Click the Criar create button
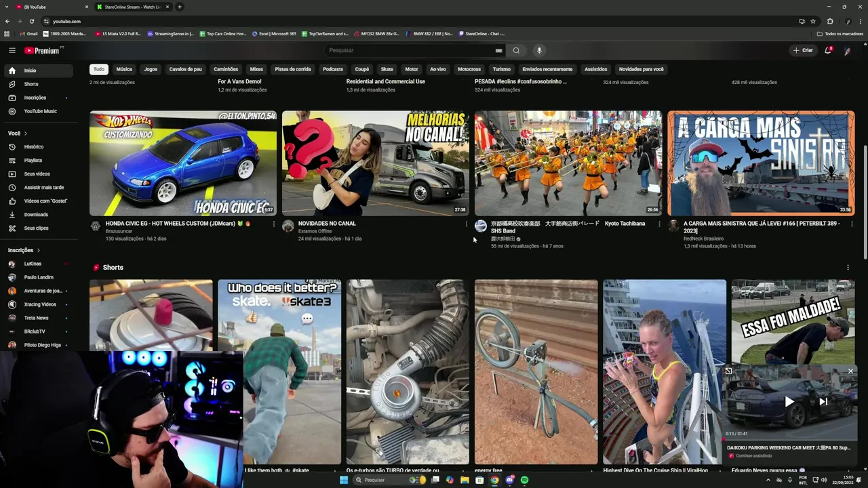 (x=803, y=50)
